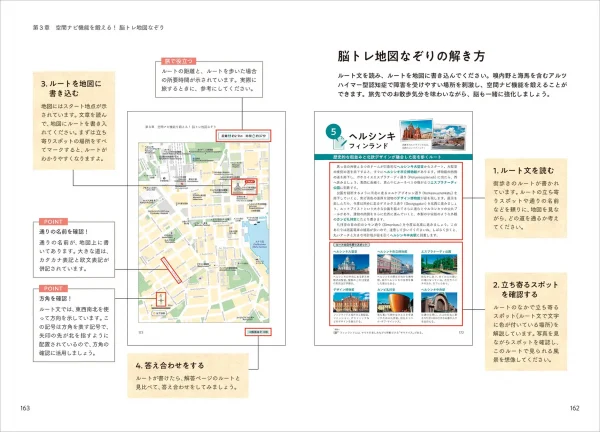Click the heading 3. ルートを地図に書き込む
600x432 pixels.
(x=71, y=88)
